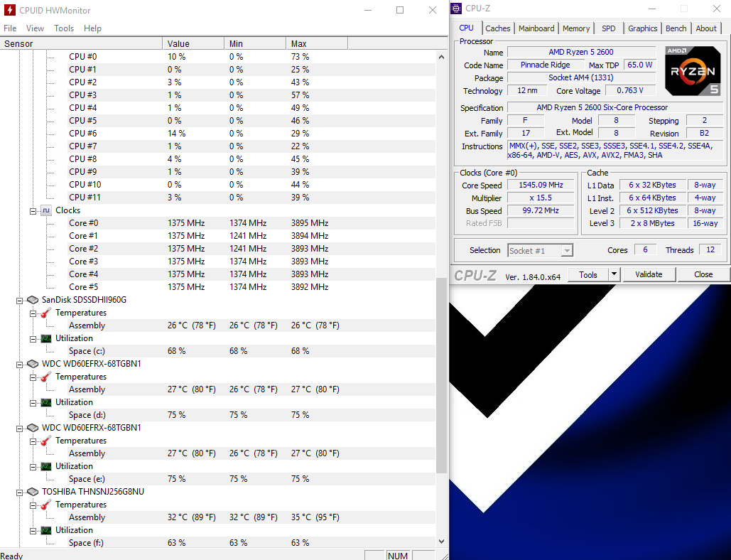The image size is (731, 560).
Task: Click the HWMonitor vertical scrollbar thumb
Action: coord(441,375)
